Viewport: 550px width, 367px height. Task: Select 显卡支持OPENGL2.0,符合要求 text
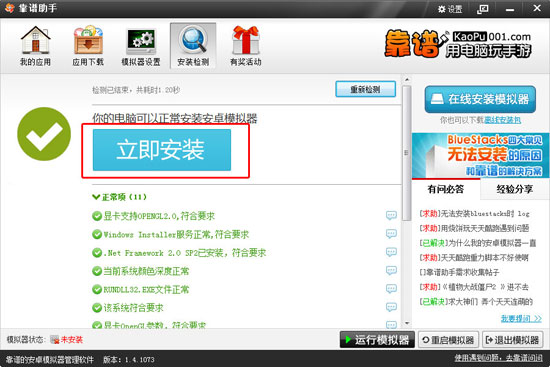click(x=159, y=216)
